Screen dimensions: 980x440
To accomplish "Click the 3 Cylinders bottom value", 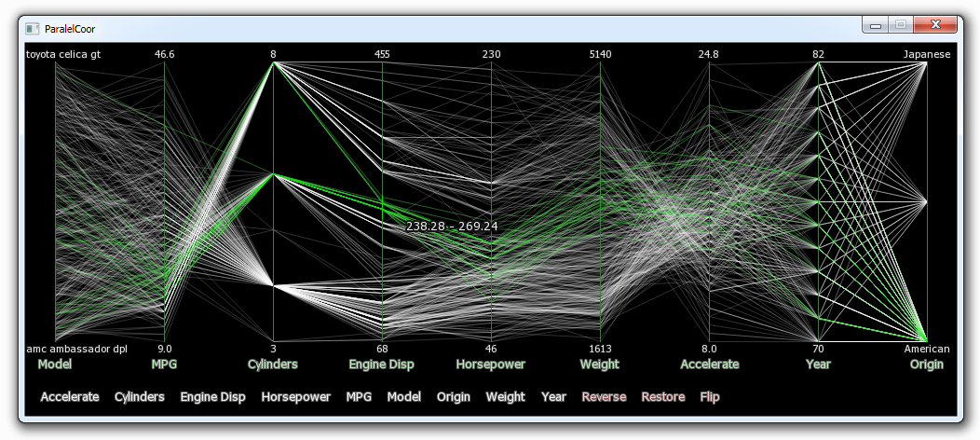I will [273, 349].
